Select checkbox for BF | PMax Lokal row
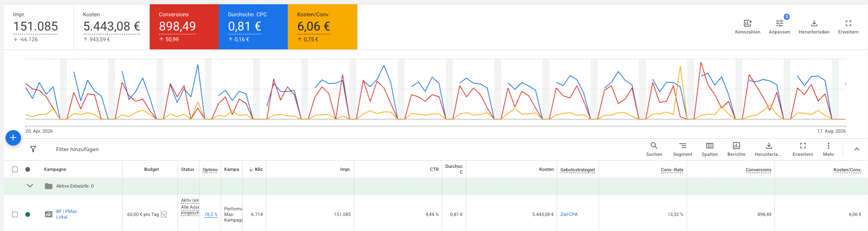Screen dimensions: 868x231 (x=15, y=214)
